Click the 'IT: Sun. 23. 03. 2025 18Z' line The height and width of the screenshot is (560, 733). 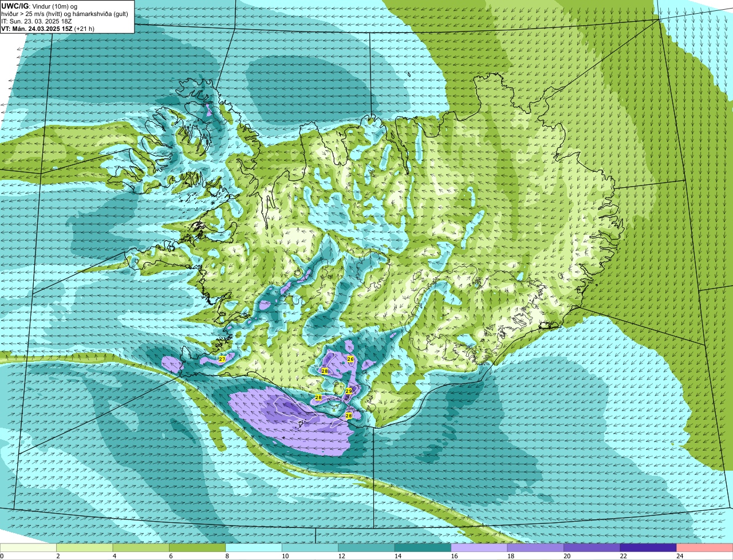(37, 21)
